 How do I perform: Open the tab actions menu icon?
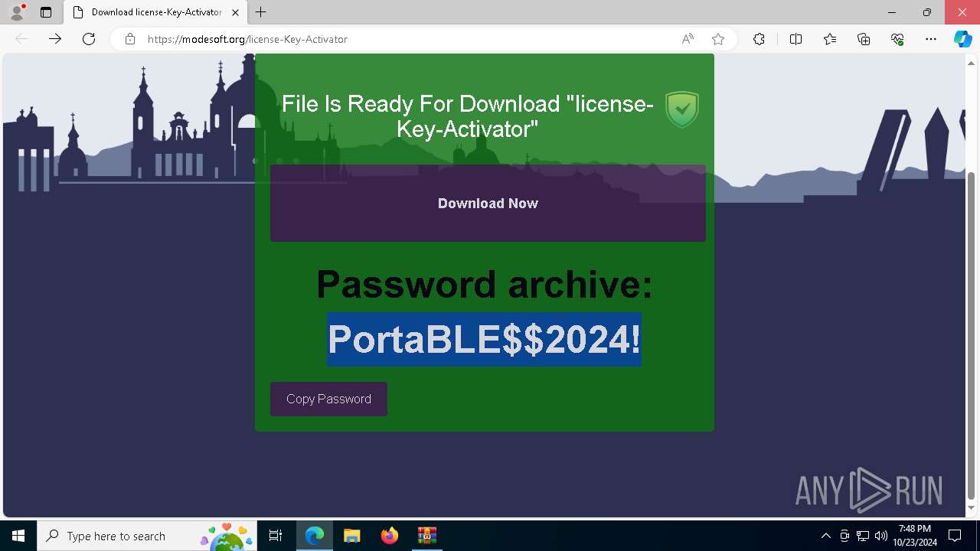pos(46,12)
